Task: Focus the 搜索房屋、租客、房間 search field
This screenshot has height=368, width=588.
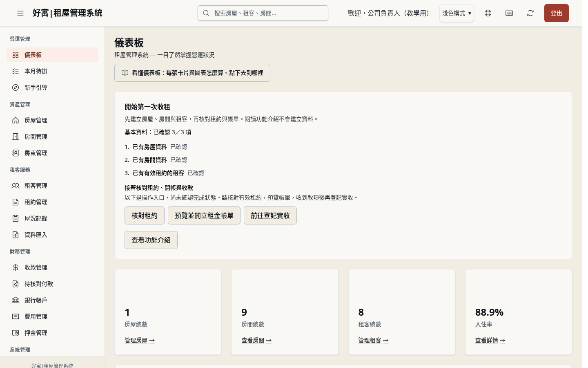Action: (263, 13)
